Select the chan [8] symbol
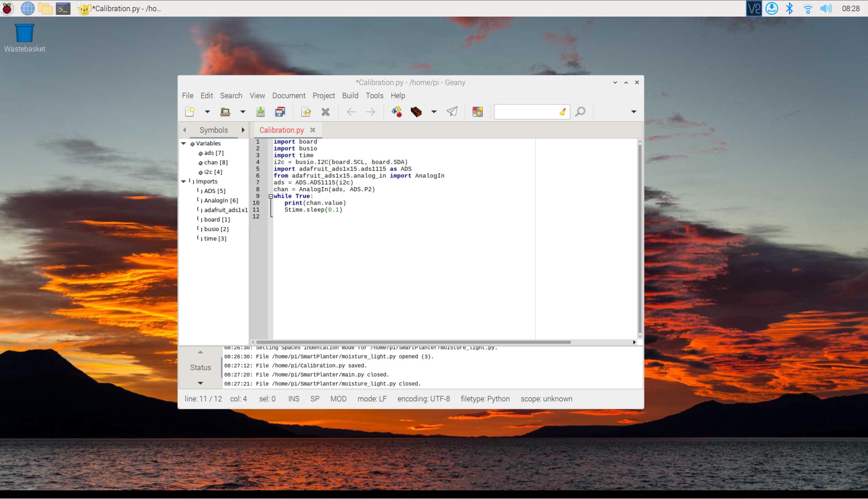This screenshot has width=868, height=499. pyautogui.click(x=215, y=162)
